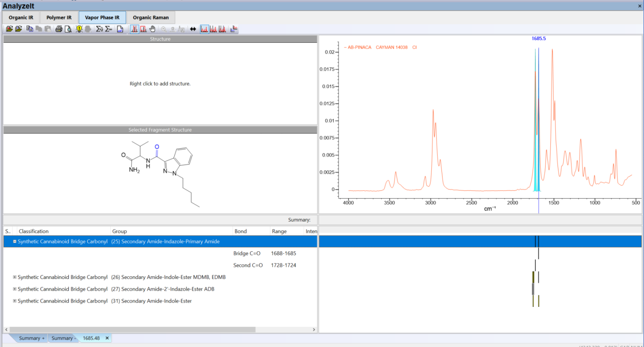Toggle the highlighted spectrum overlay view
Viewport: 644px width, 347px height.
[205, 29]
